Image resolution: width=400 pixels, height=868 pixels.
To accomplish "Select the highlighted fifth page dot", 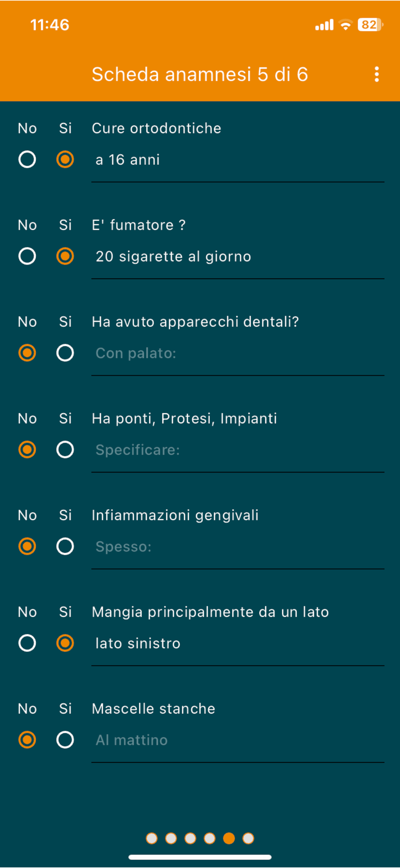I will [229, 838].
